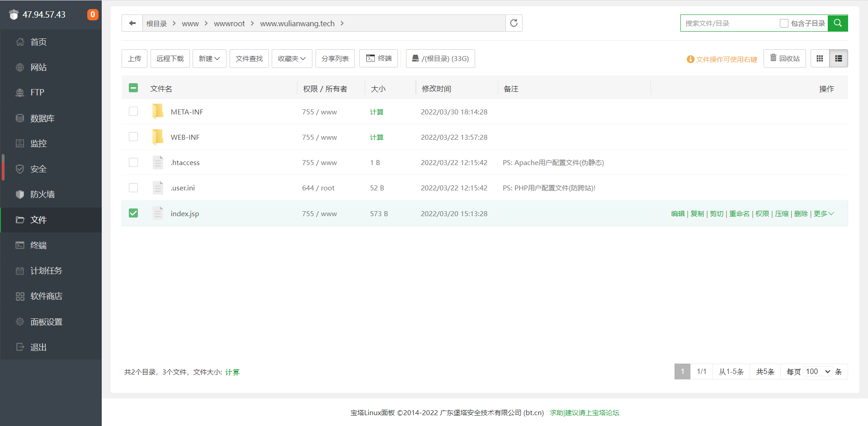Image resolution: width=868 pixels, height=426 pixels.
Task: Toggle the select-all files checkbox
Action: click(x=133, y=88)
